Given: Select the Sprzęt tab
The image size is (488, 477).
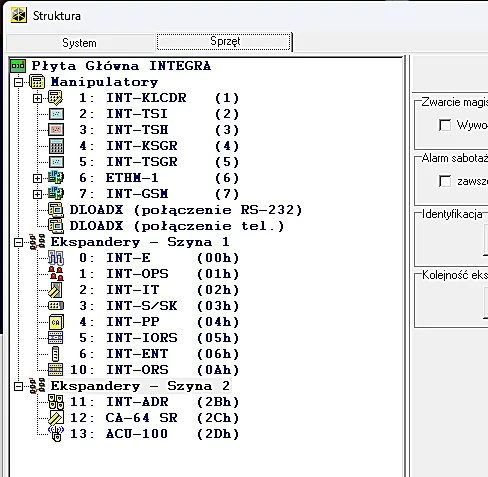Looking at the screenshot, I should click(x=224, y=41).
